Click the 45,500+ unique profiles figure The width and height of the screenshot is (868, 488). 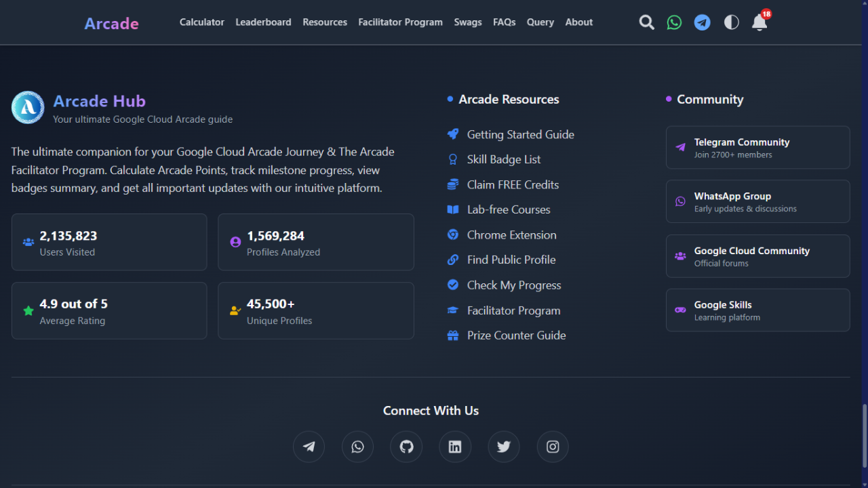[x=271, y=304]
